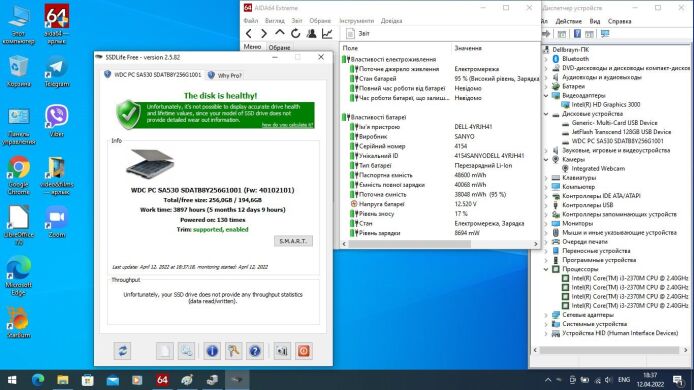Collapse the Видеоадаптеры node
Image resolution: width=694 pixels, height=390 pixels.
click(x=546, y=96)
